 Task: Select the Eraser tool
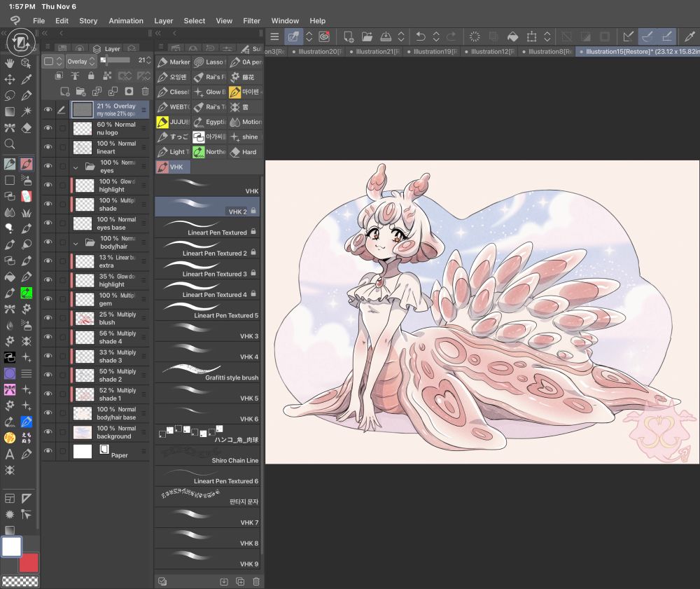point(27,128)
